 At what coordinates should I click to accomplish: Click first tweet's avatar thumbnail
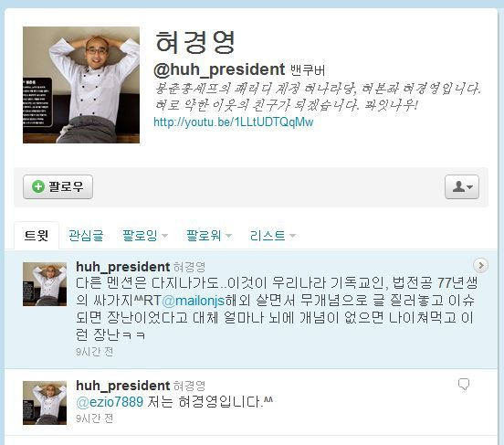(45, 284)
